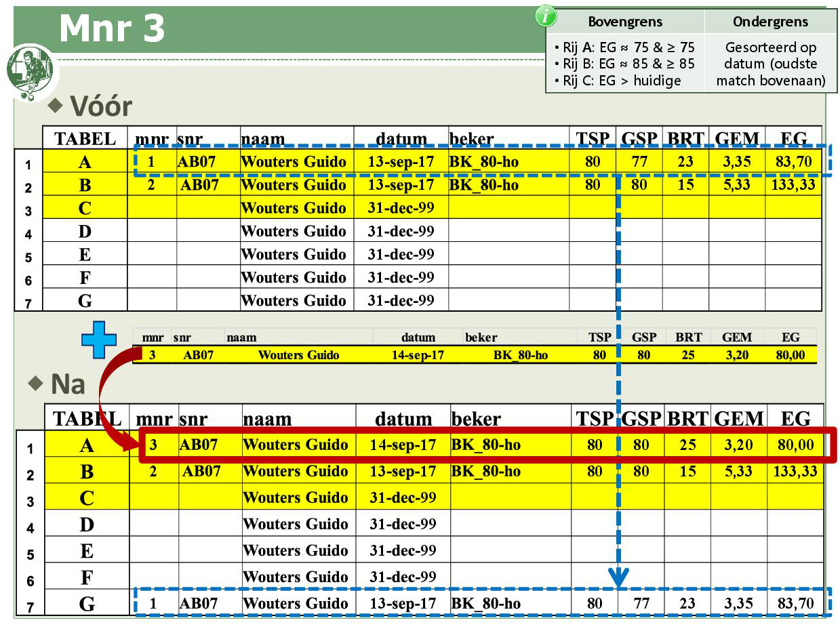Screen dimensions: 840x635
Task: Click date 14-sep-17 in Na row A
Action: pos(403,445)
